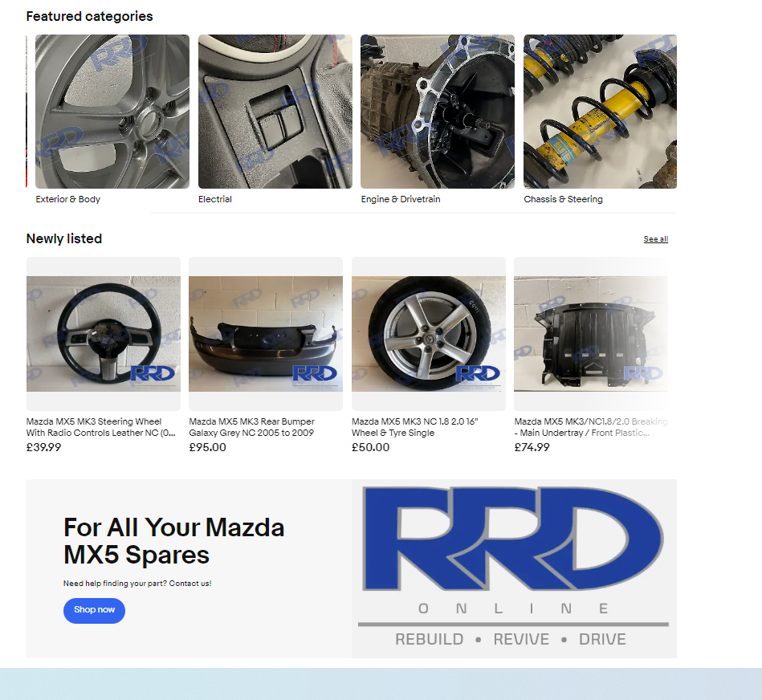Open the Exterior & Body category image
This screenshot has height=700, width=762.
point(112,112)
